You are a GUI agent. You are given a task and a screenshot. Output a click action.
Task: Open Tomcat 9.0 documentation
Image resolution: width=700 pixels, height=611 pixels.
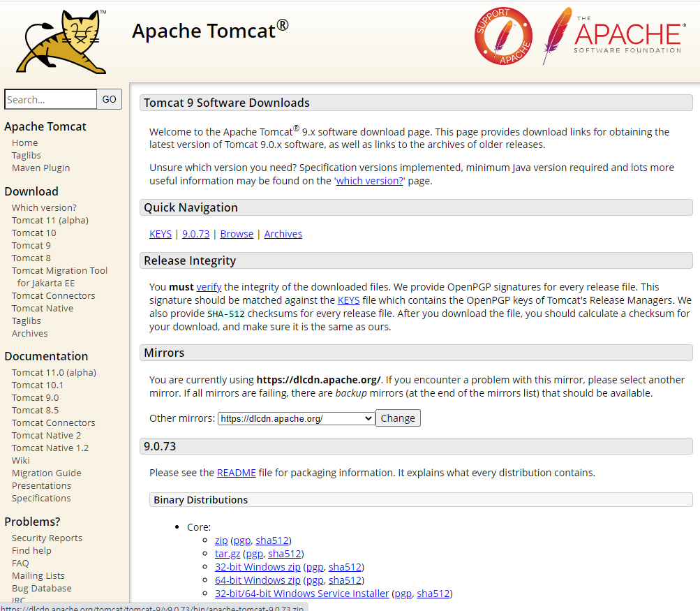(x=36, y=397)
